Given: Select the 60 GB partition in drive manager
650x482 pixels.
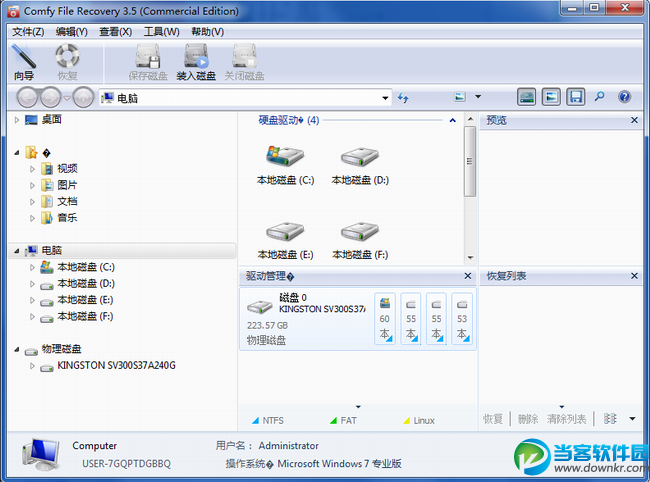Looking at the screenshot, I should pyautogui.click(x=385, y=318).
